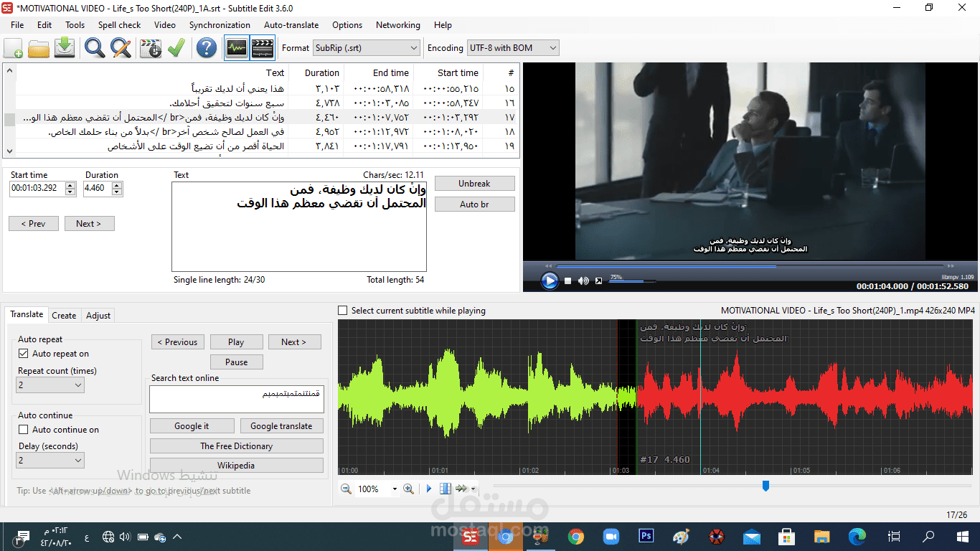Launch Photoshop from the taskbar
The image size is (980, 551).
click(646, 536)
